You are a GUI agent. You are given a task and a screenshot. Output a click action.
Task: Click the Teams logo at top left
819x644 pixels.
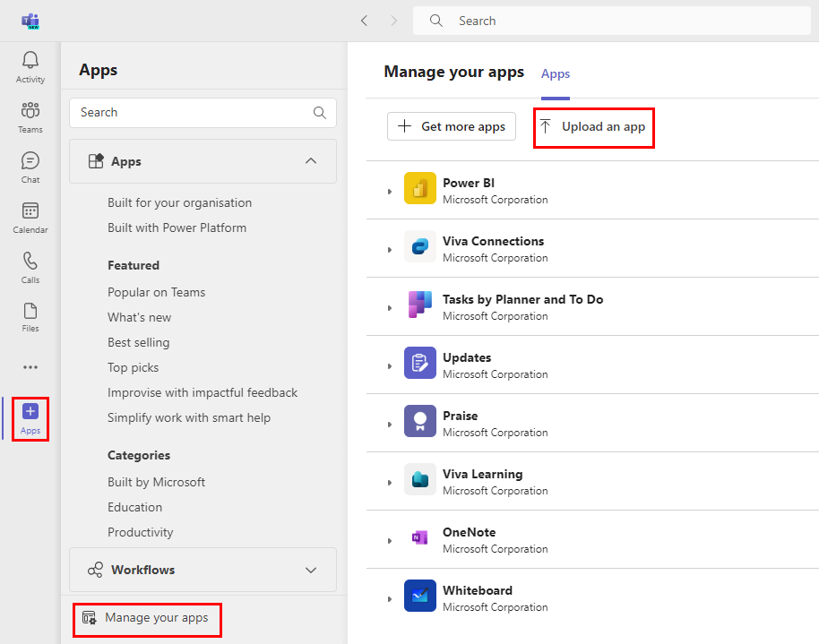click(x=30, y=20)
